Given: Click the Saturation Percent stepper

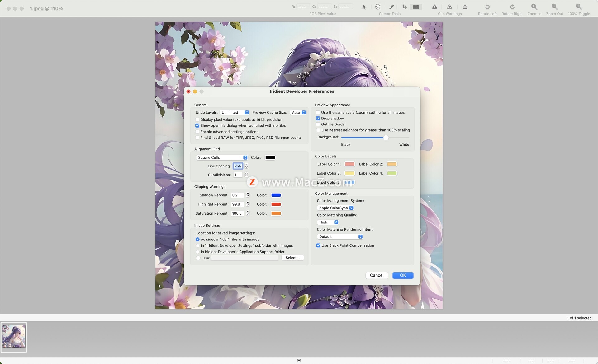Looking at the screenshot, I should (248, 213).
